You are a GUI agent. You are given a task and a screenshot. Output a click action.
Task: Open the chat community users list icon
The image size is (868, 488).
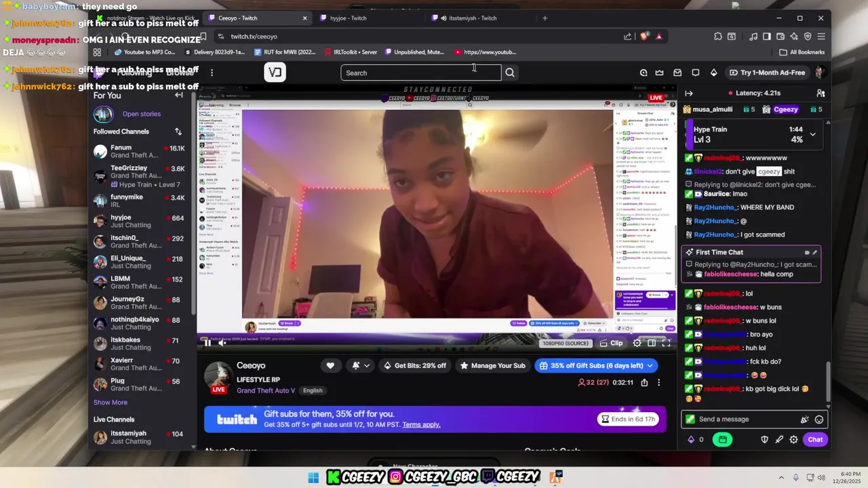(x=821, y=93)
